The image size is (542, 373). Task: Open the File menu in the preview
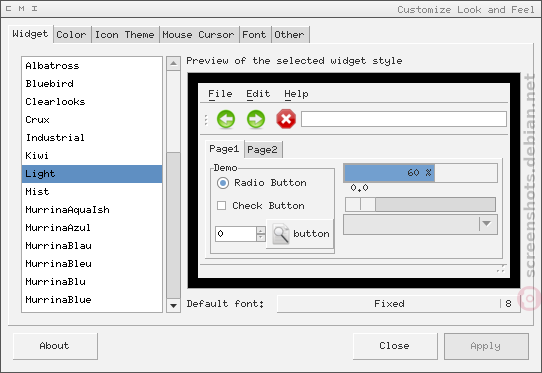click(x=220, y=94)
